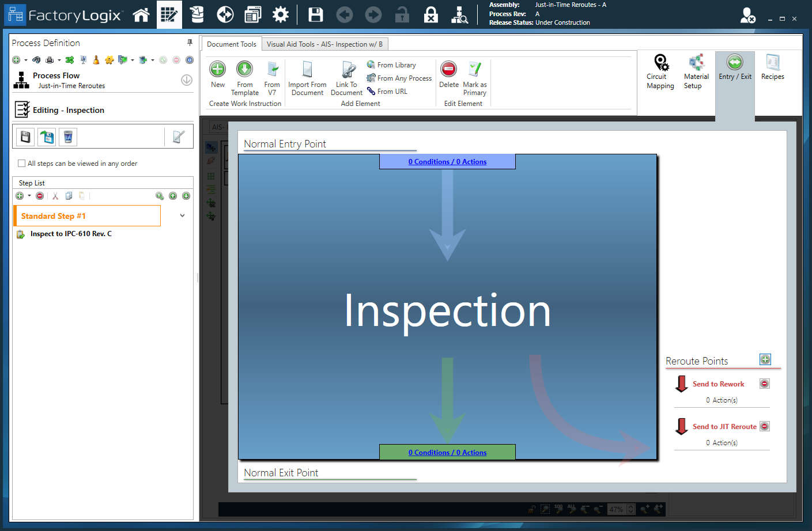This screenshot has height=531, width=812.
Task: Switch to Document Tools tab
Action: click(x=231, y=44)
